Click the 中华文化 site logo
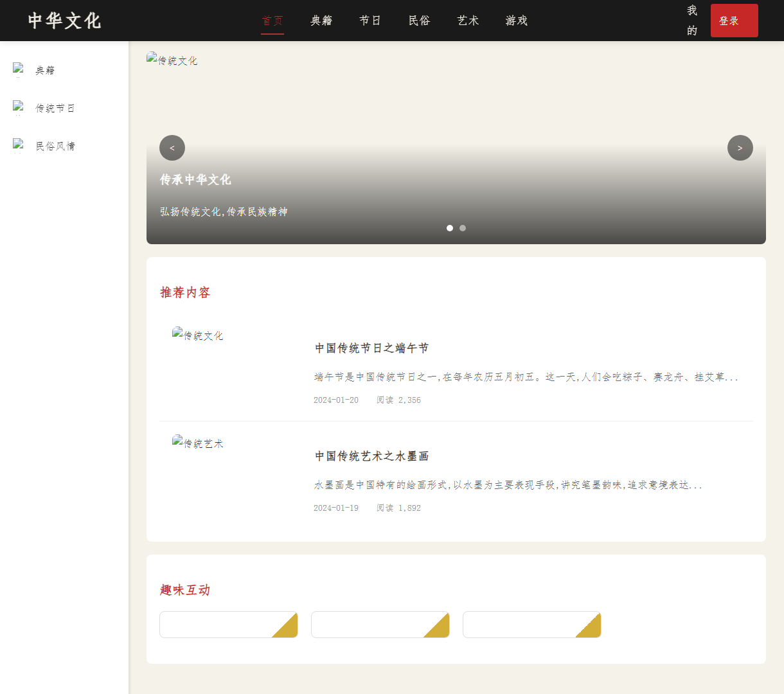 click(x=64, y=21)
